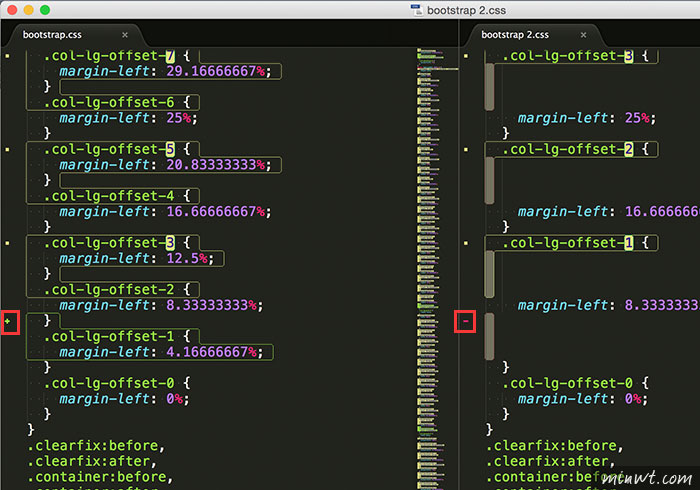Click the 'bootstrap 2.css' window title text
This screenshot has width=700, height=490.
466,10
